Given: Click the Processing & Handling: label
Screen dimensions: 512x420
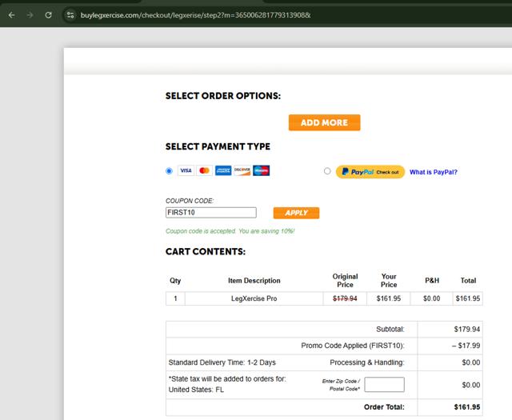Looking at the screenshot, I should click(367, 362).
